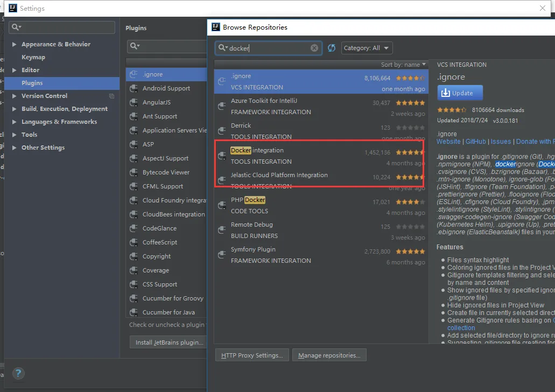This screenshot has width=555, height=392.
Task: Expand Languages & Frameworks node
Action: (14, 122)
